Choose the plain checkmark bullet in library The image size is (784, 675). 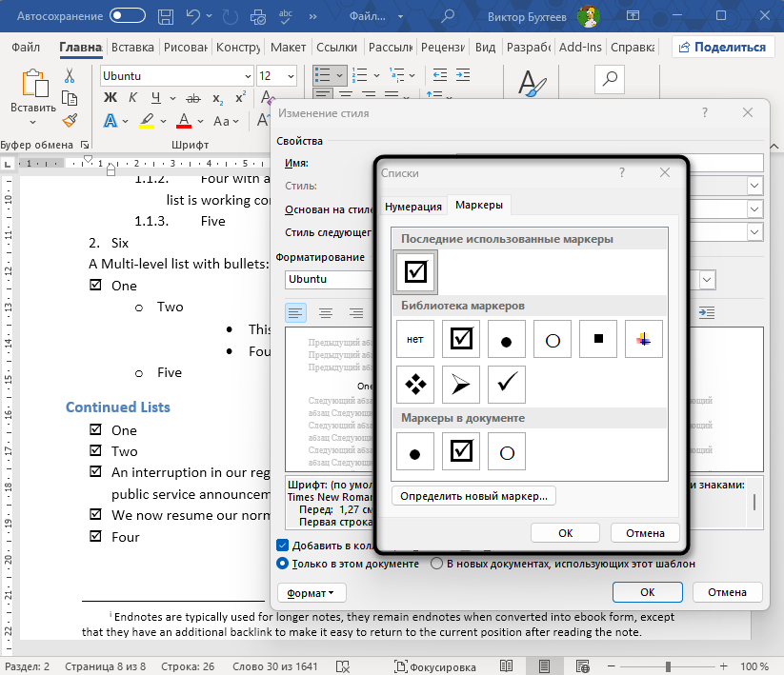507,385
